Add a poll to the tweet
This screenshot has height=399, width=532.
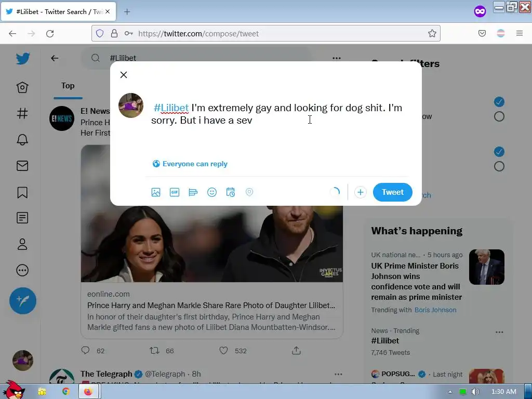(x=193, y=192)
